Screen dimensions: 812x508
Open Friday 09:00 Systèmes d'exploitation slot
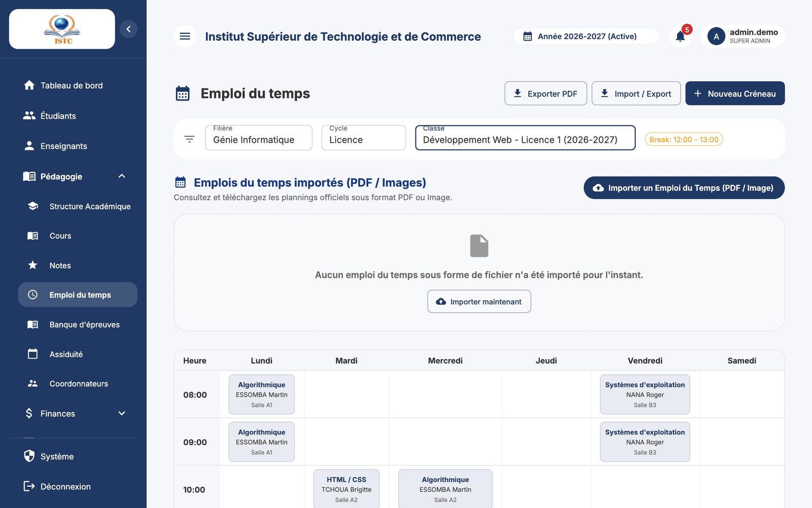click(x=645, y=442)
